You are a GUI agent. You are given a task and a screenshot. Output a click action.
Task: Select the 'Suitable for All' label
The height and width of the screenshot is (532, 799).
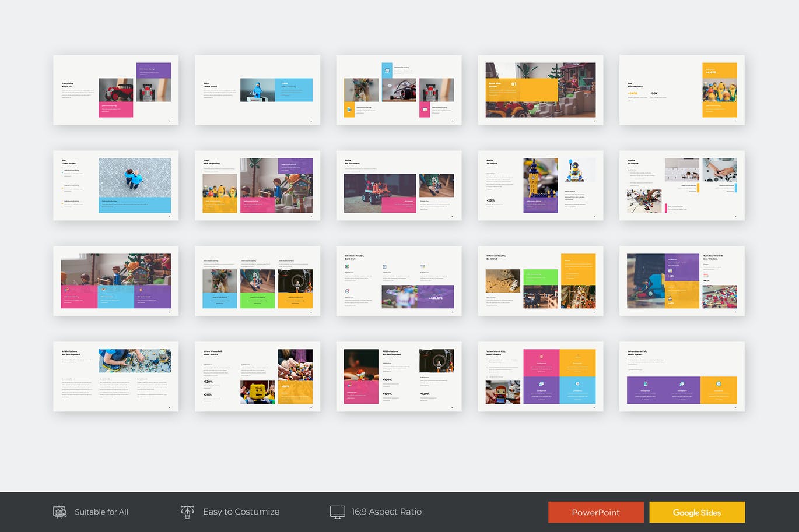pos(101,512)
